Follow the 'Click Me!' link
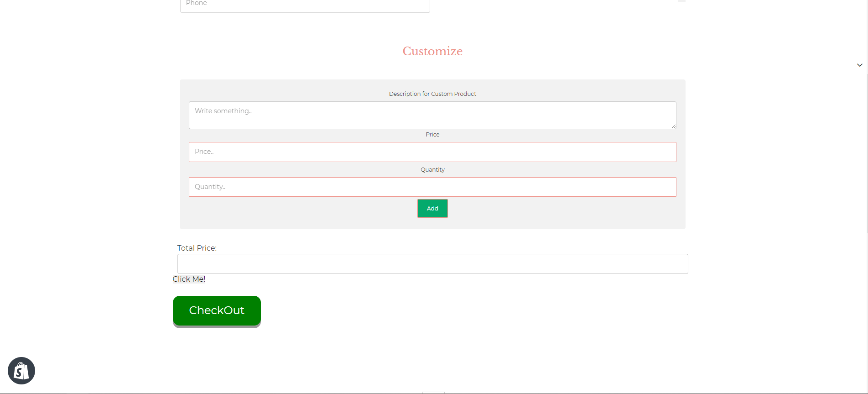This screenshot has height=394, width=868. point(189,279)
